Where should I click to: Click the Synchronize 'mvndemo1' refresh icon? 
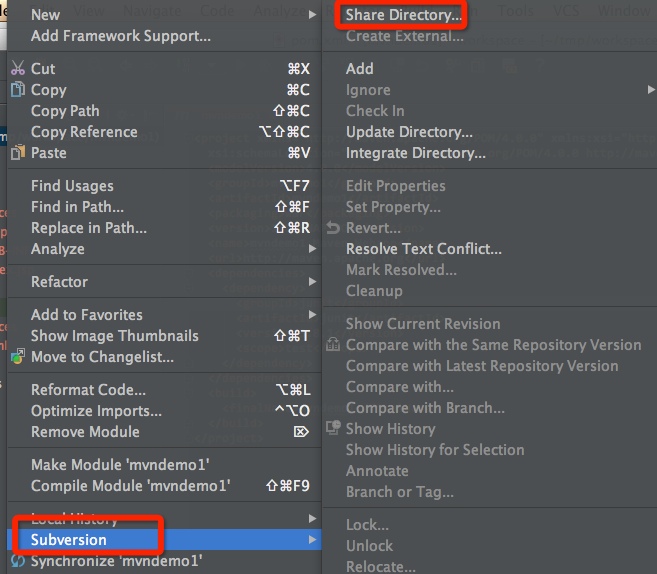pyautogui.click(x=17, y=561)
